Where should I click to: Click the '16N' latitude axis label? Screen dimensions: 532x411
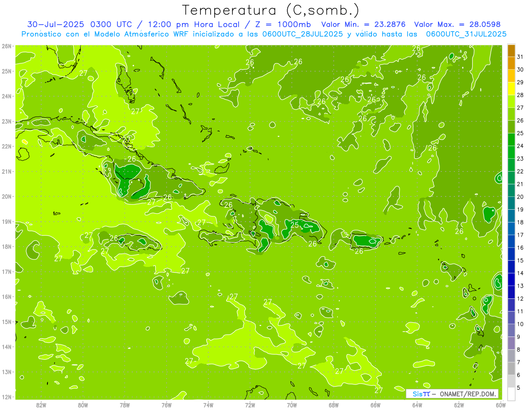click(6, 297)
